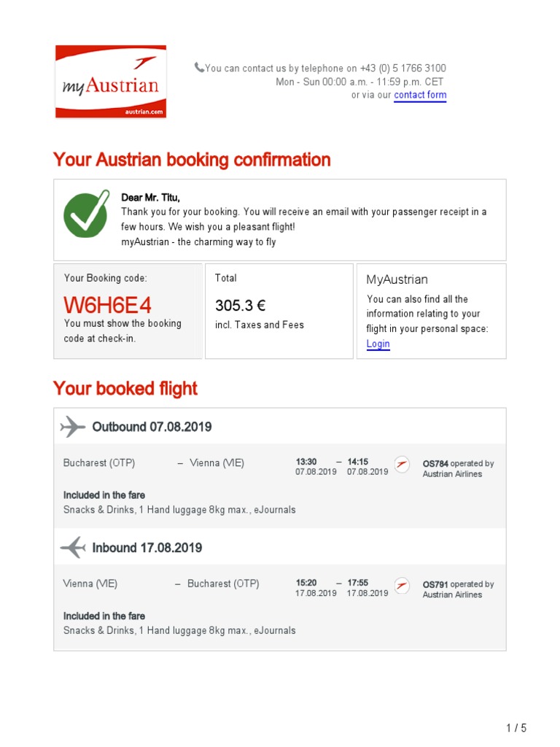
Task: Click the 'Your booked flight' heading
Action: tap(125, 389)
